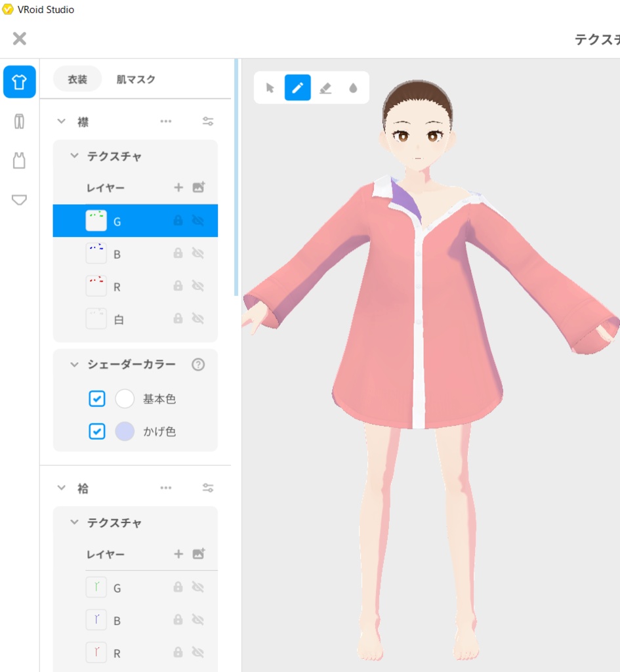This screenshot has height=672, width=620.
Task: Disable the 基本色 shader color checkbox
Action: click(x=96, y=399)
